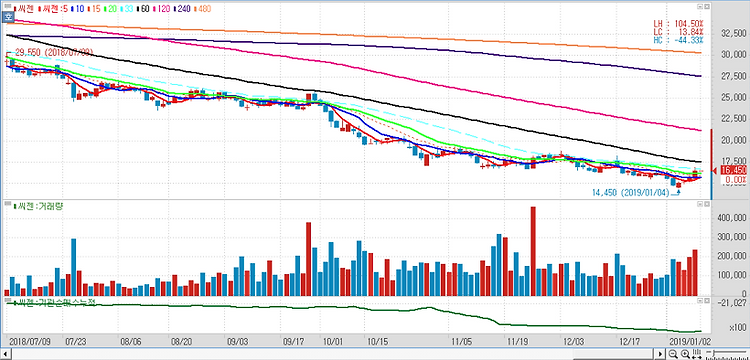Click the 08/20 date axis label
Image resolution: width=750 pixels, height=360 pixels.
click(181, 342)
